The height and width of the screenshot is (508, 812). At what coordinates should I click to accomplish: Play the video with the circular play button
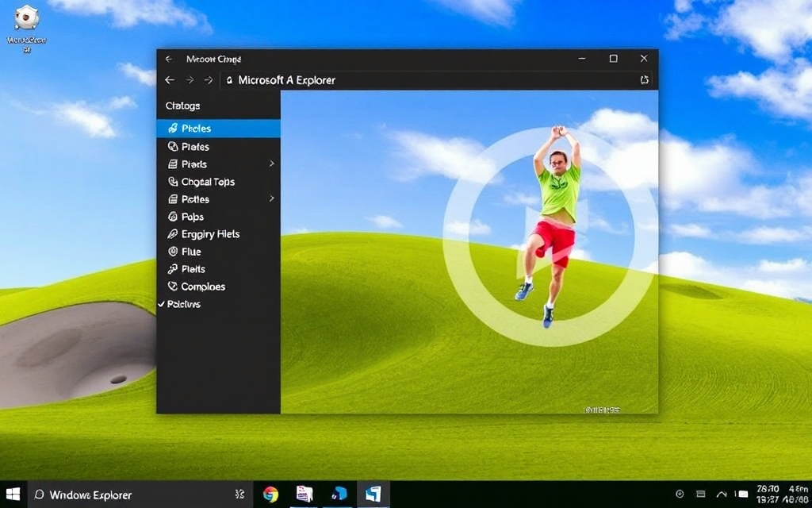tap(550, 237)
